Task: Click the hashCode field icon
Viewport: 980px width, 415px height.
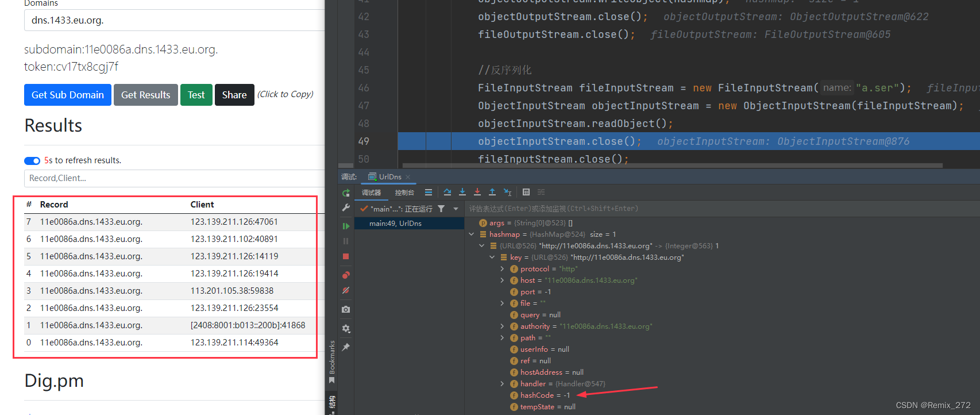Action: (514, 395)
